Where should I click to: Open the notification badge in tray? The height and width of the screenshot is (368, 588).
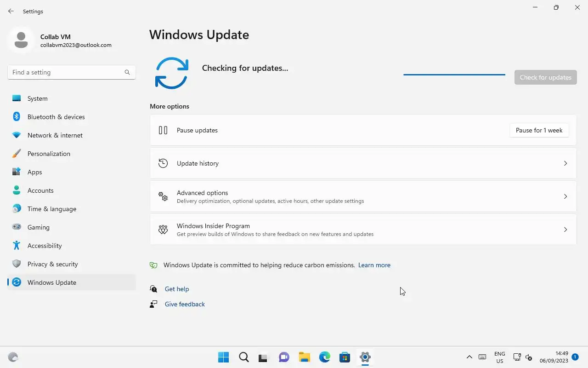tap(575, 356)
